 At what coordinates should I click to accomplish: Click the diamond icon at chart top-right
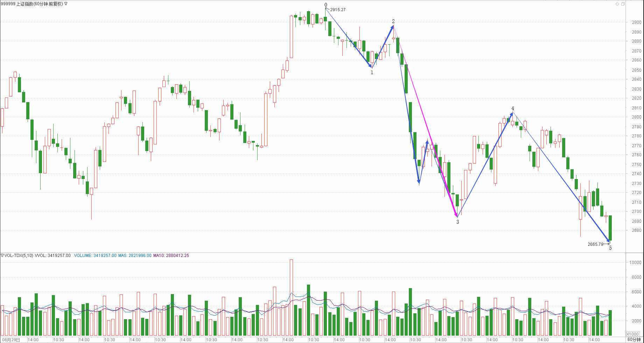click(x=617, y=4)
